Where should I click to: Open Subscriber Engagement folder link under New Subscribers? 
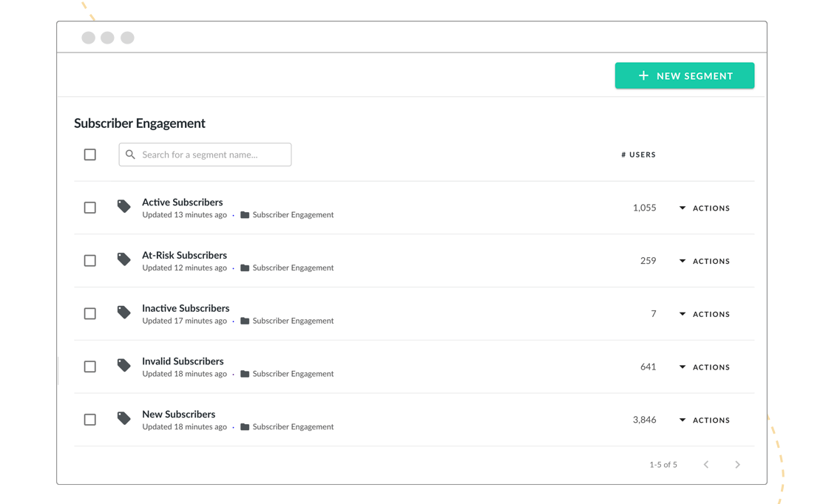[x=293, y=427]
